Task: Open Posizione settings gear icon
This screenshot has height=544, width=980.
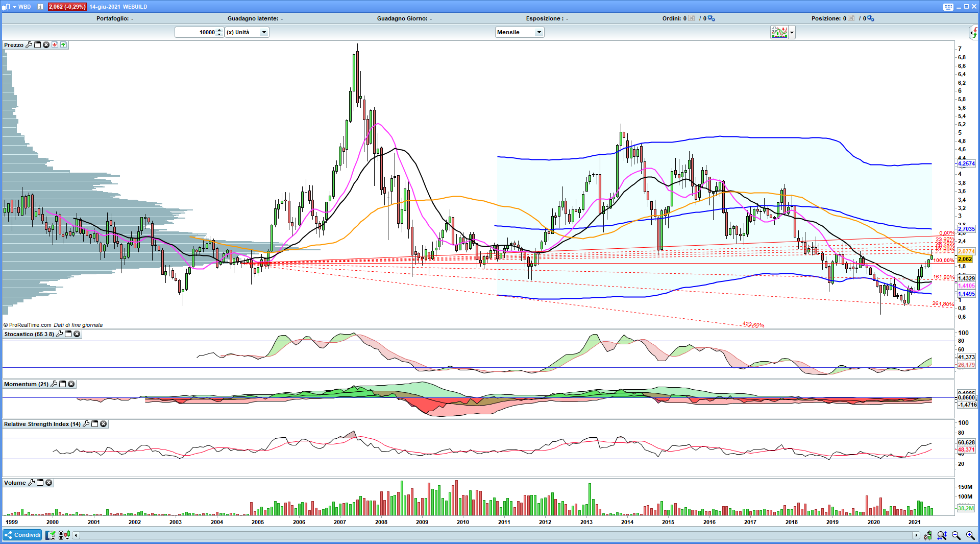Action: pyautogui.click(x=871, y=18)
